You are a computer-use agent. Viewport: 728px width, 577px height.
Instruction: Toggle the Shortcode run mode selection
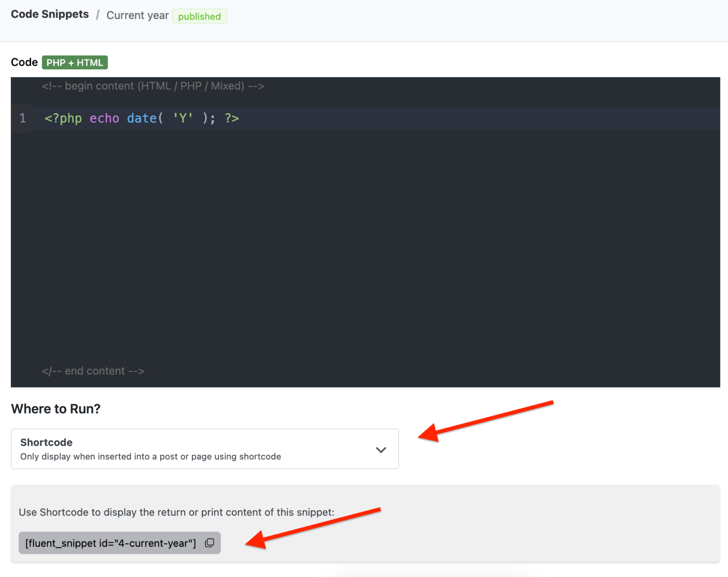coord(204,449)
